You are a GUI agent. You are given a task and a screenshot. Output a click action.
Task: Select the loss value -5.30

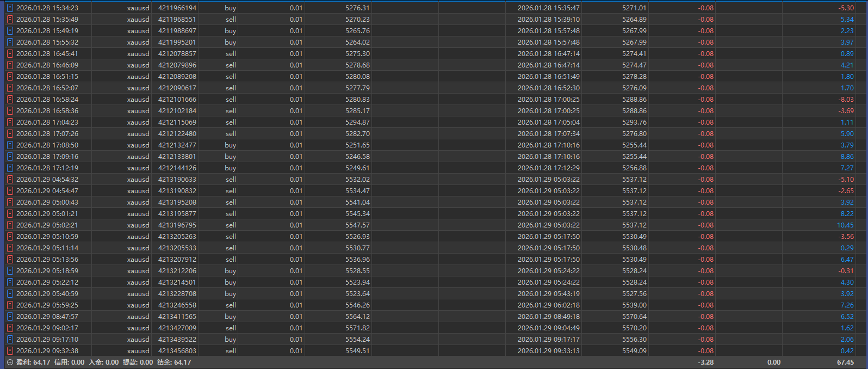click(x=846, y=8)
